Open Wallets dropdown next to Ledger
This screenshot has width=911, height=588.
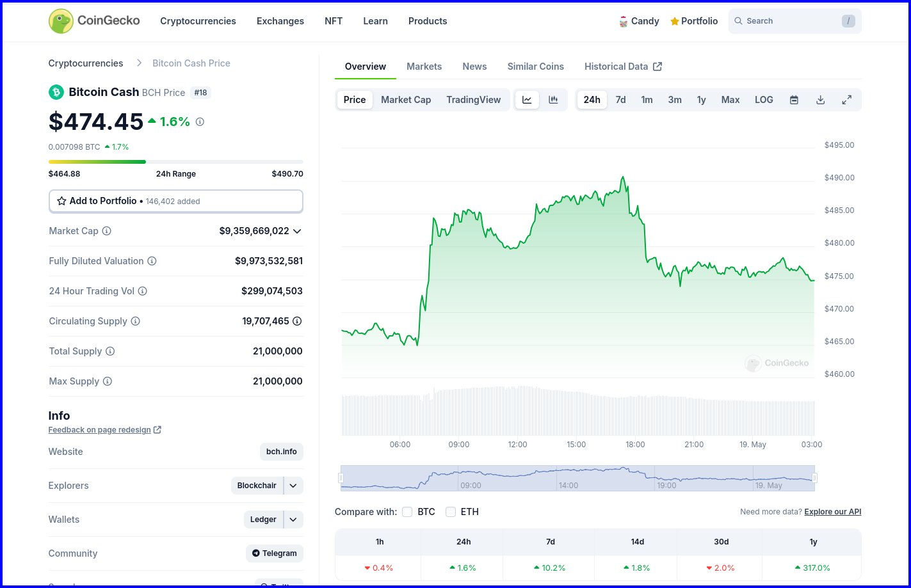point(293,520)
